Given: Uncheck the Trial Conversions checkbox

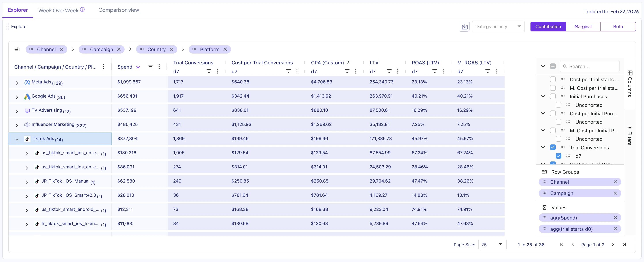Looking at the screenshot, I should tap(553, 147).
